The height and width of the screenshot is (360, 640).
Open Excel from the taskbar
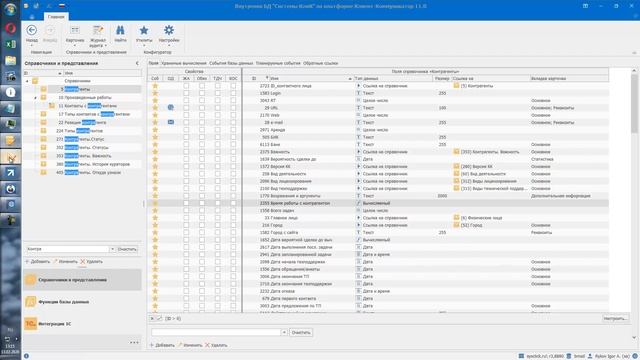11,44
